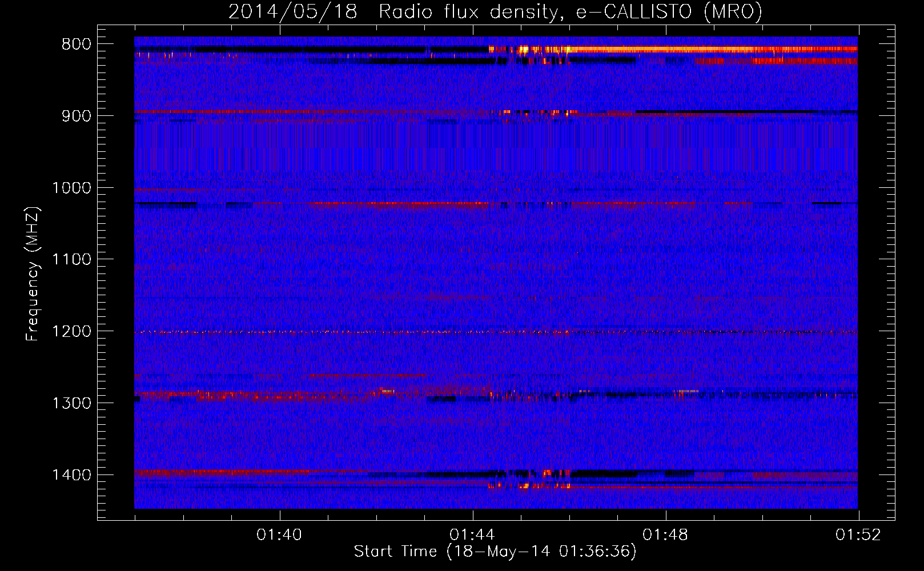Click the 'Frequency (MHZ)' axis label
924x571 pixels.
pos(33,274)
